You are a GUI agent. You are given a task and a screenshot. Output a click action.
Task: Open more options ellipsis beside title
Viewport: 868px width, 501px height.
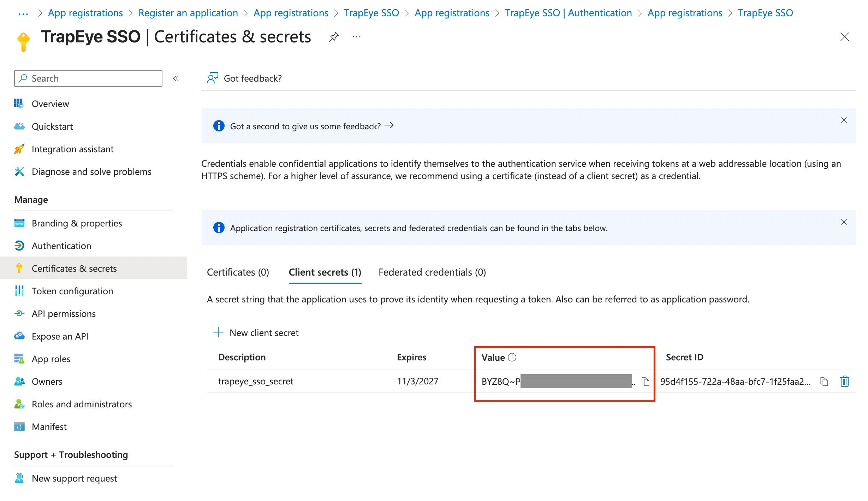point(357,37)
